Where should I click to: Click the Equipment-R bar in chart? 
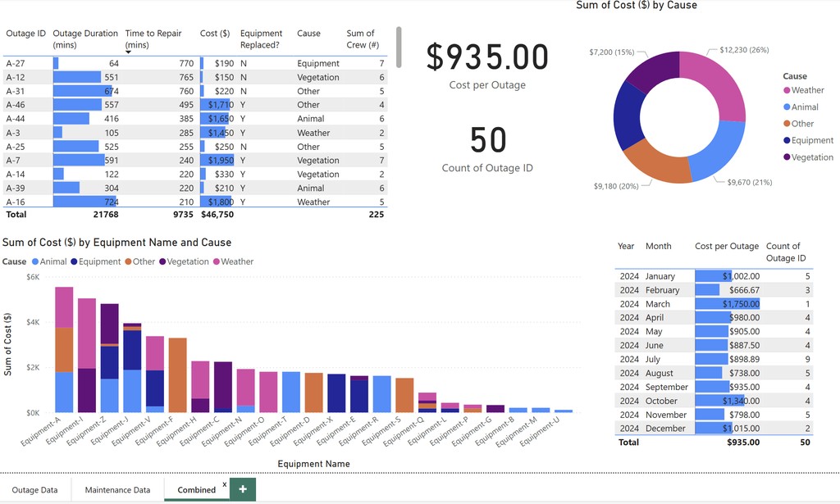pos(382,394)
